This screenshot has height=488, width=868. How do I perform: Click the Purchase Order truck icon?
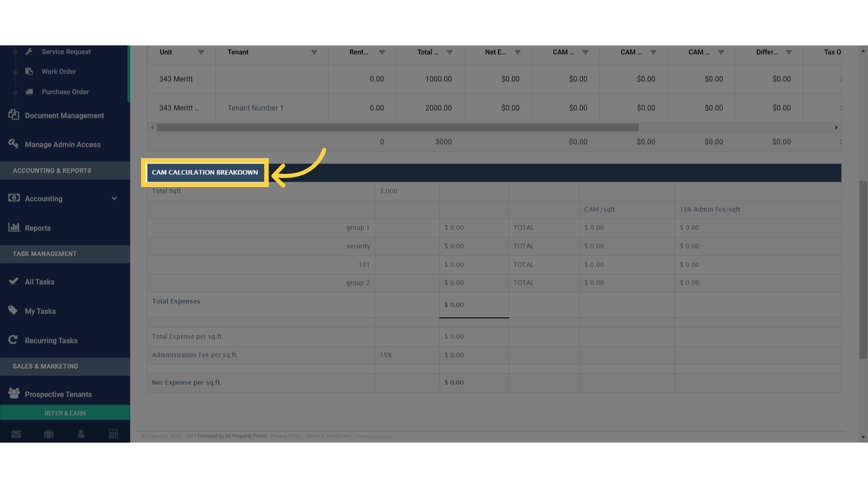(x=29, y=92)
